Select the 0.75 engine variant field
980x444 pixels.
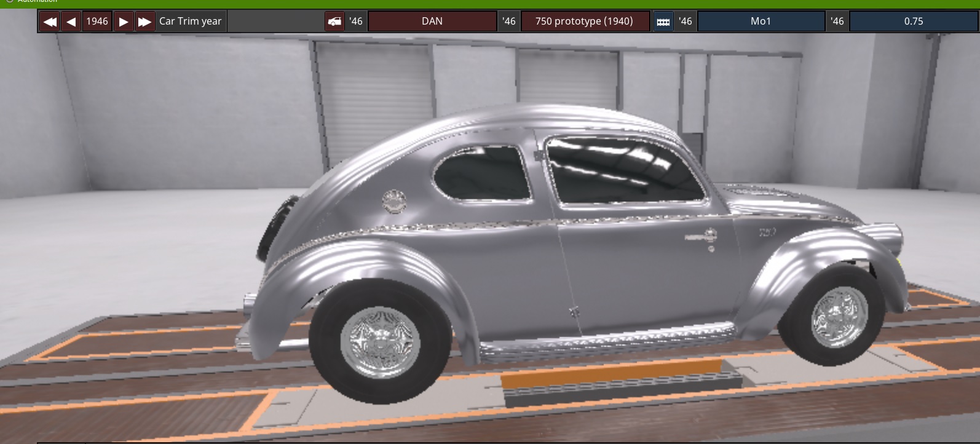[x=913, y=22]
